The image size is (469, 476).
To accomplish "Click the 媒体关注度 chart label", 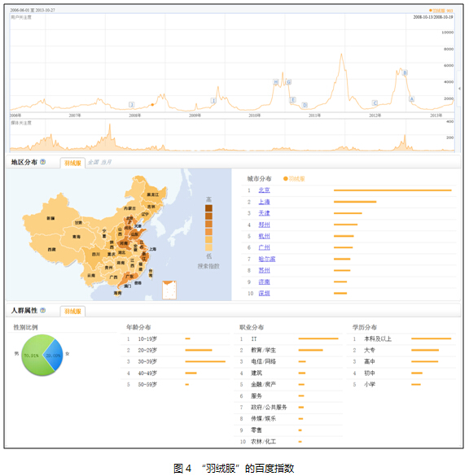I will [x=21, y=123].
